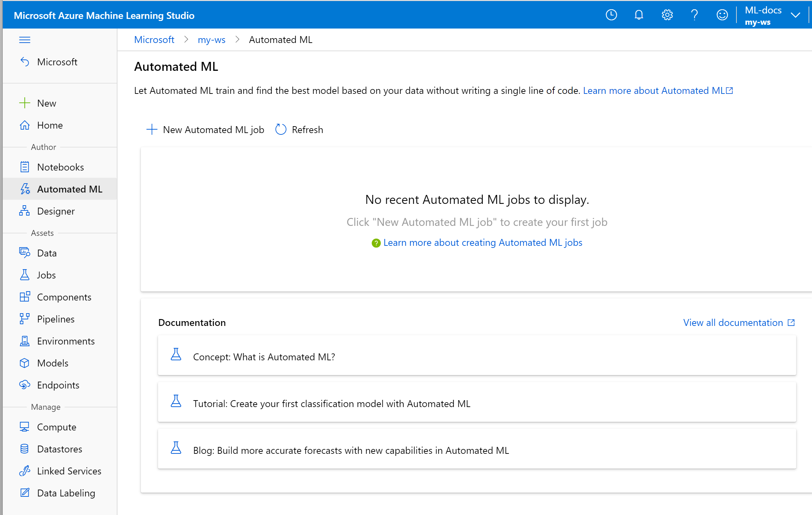Click the Automated ML lightning icon
812x515 pixels.
point(25,189)
